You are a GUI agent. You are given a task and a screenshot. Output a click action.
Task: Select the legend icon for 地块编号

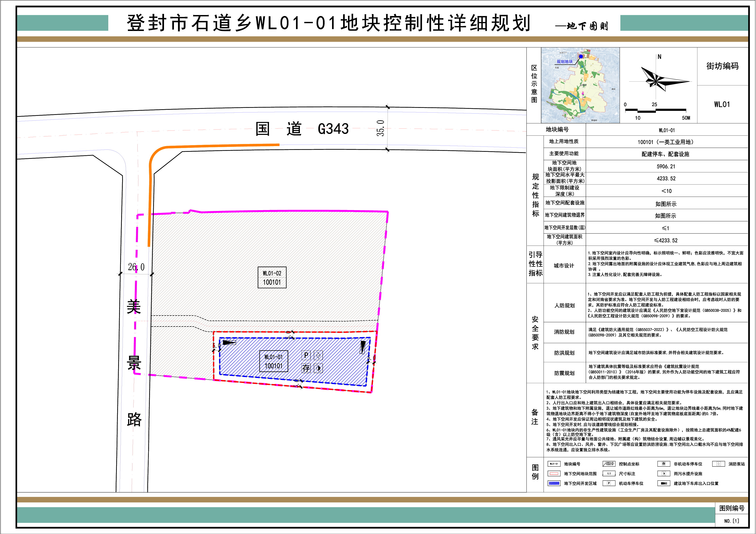tap(554, 464)
